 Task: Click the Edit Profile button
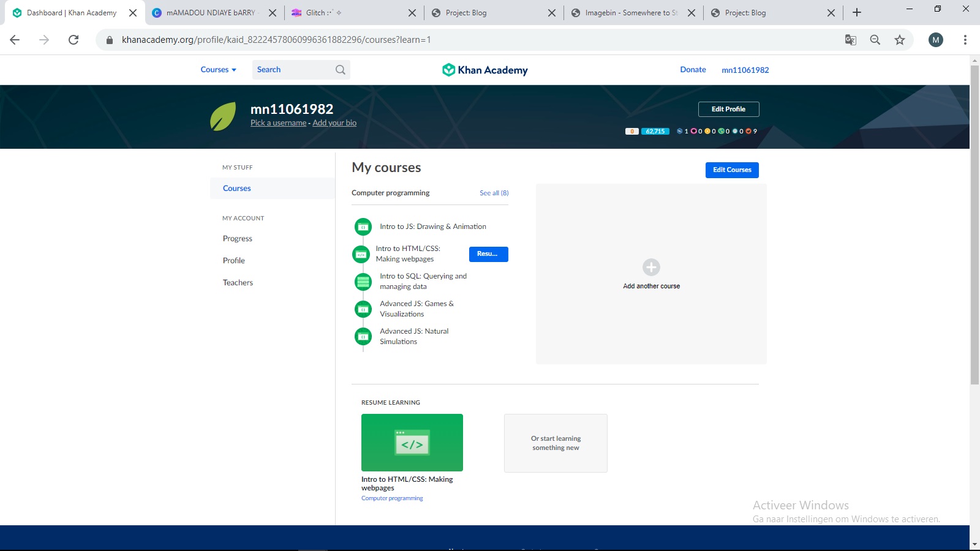pos(728,109)
